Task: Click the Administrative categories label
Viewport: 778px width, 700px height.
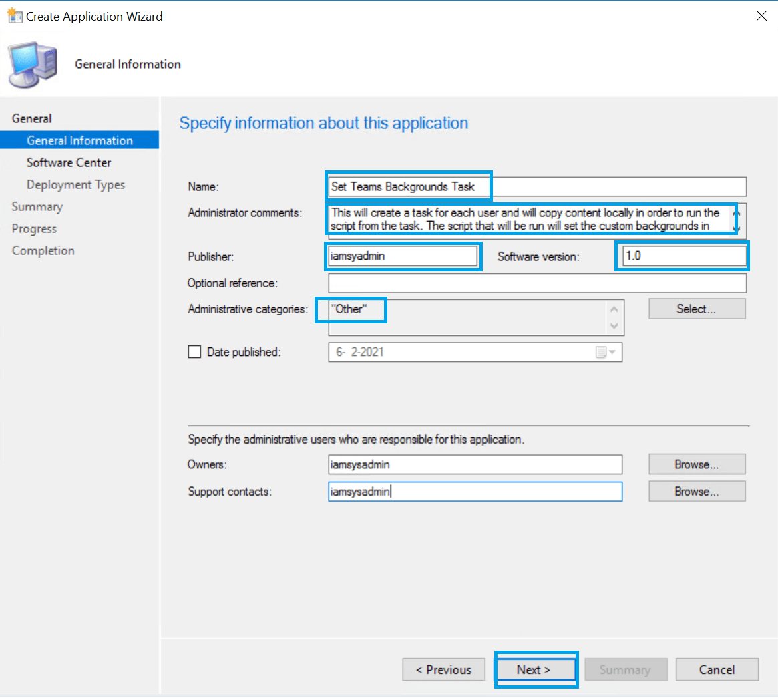Action: point(248,309)
